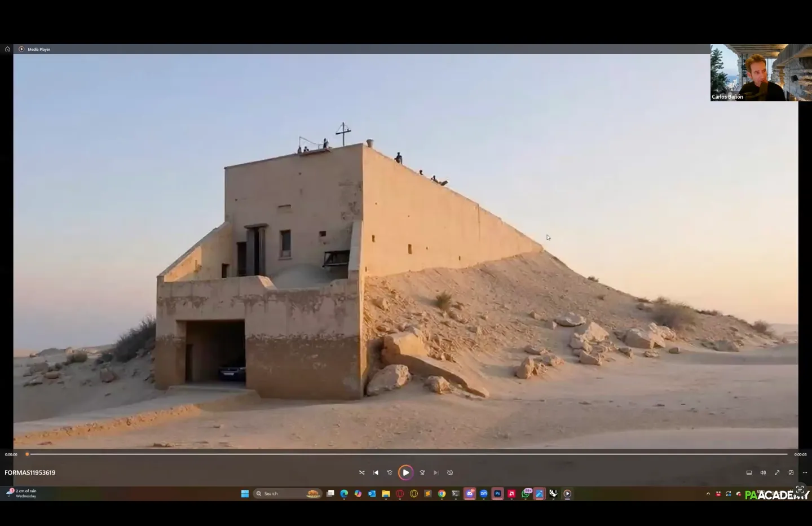The height and width of the screenshot is (526, 812).
Task: Enter full screen with the expand arrows icon
Action: pyautogui.click(x=777, y=473)
